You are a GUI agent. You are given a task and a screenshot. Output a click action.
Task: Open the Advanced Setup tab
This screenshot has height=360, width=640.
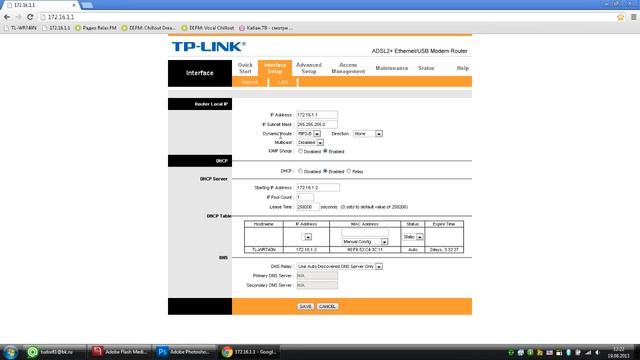coord(309,68)
